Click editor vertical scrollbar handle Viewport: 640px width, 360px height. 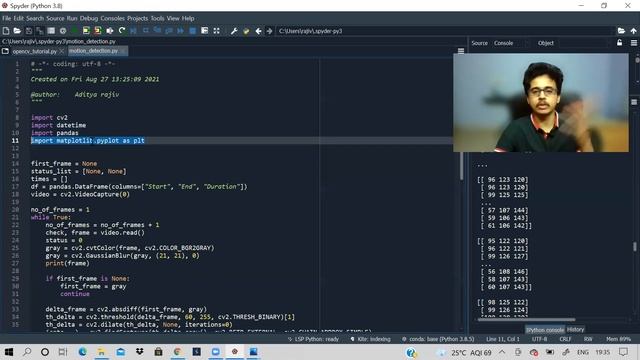462,165
